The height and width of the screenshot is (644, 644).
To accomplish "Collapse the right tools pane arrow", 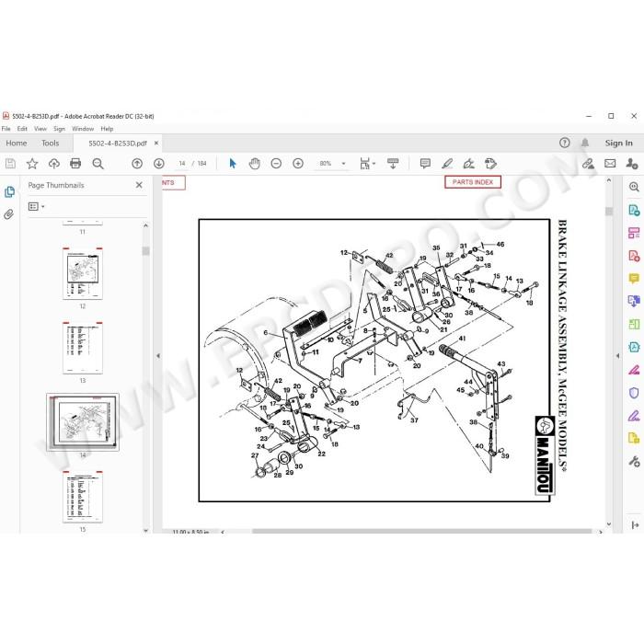I will 617,356.
